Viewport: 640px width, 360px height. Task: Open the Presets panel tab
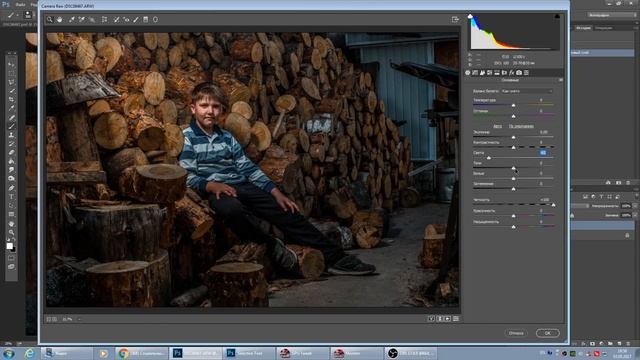coord(527,73)
